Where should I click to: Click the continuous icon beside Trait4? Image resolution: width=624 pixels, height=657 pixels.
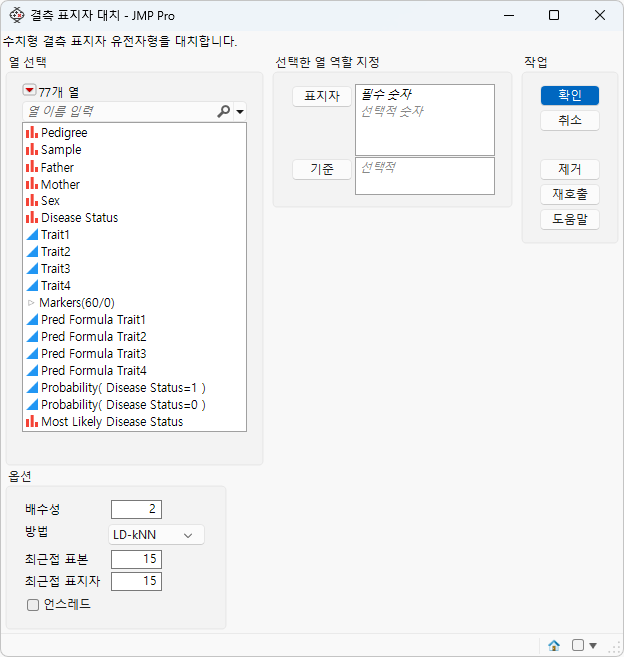click(32, 285)
